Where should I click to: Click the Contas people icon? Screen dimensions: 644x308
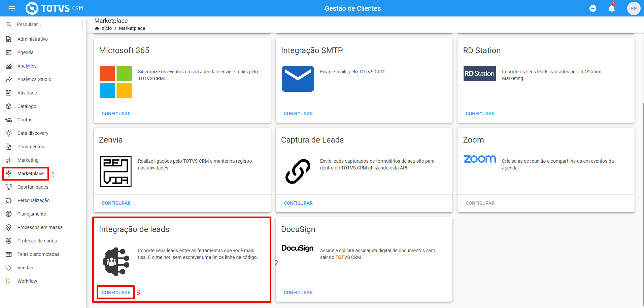tap(9, 120)
